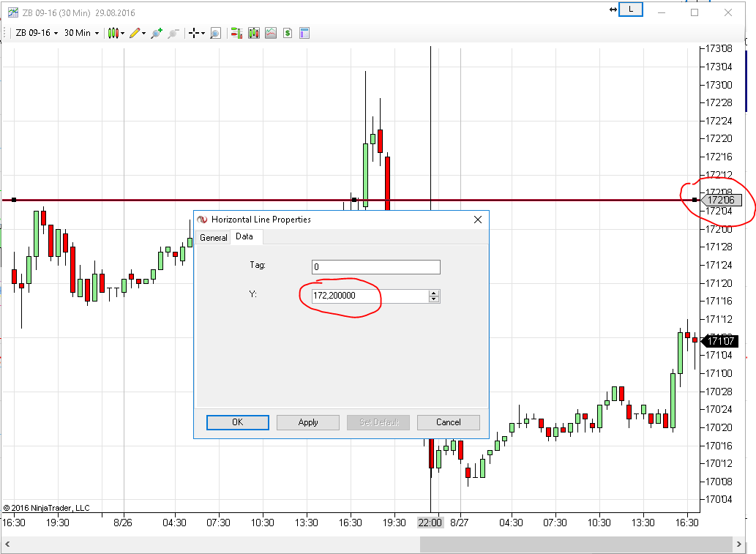
Task: Click the disabled Set Default button
Action: point(378,422)
